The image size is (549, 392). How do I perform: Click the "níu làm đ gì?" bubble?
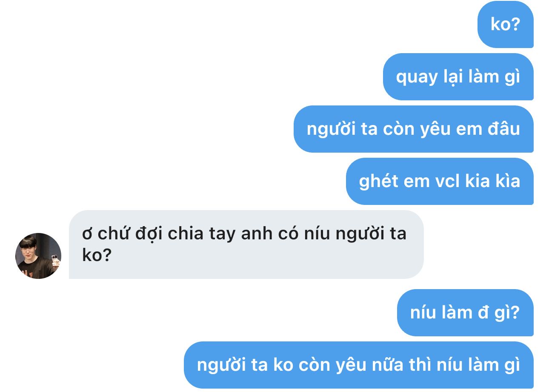(x=465, y=312)
